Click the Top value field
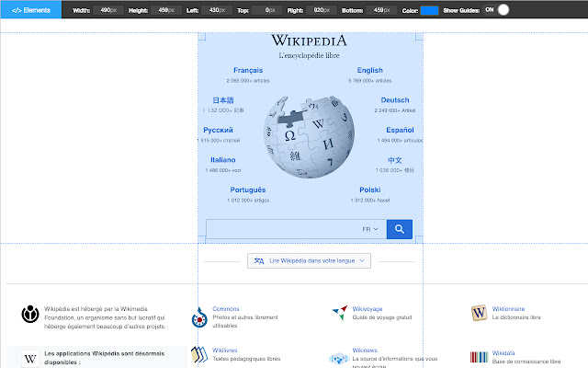 [267, 10]
